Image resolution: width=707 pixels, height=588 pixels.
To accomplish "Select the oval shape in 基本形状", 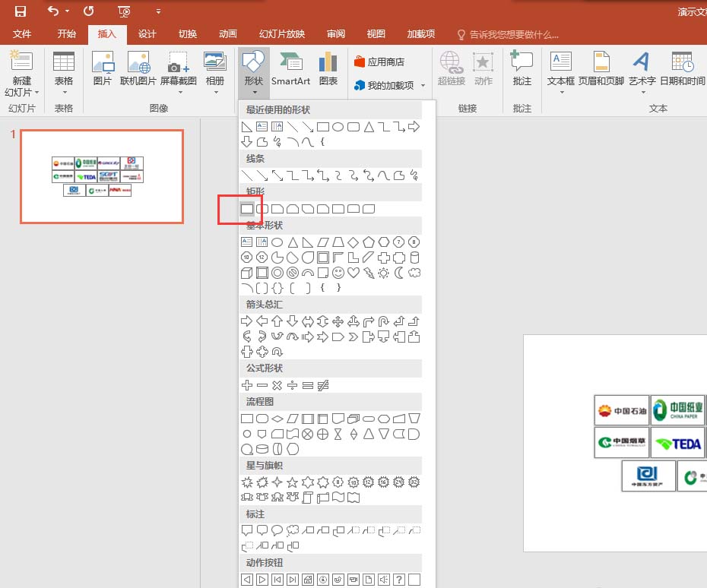I will [277, 242].
